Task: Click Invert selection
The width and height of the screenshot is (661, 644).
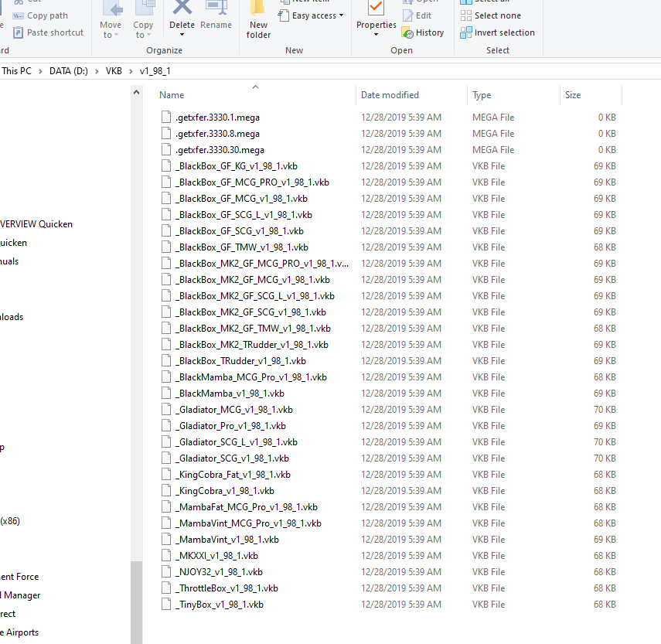Action: click(x=497, y=32)
